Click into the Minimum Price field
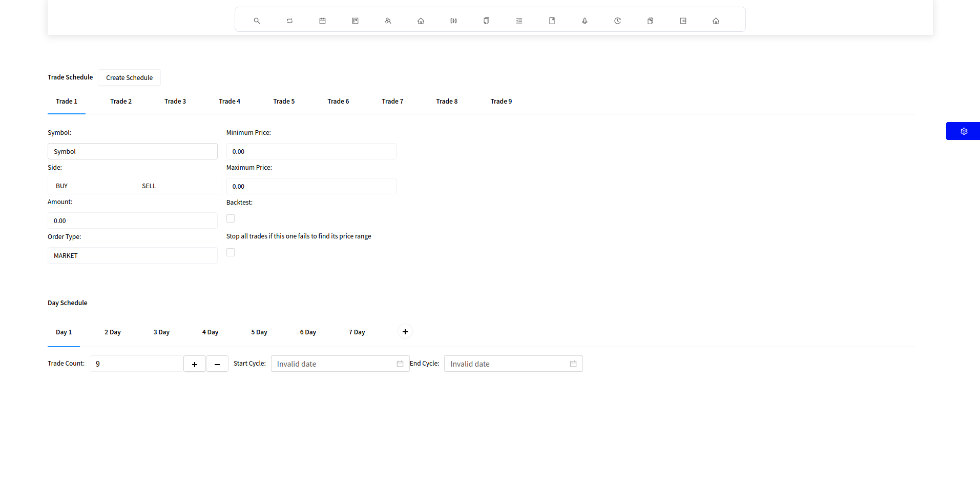 311,151
